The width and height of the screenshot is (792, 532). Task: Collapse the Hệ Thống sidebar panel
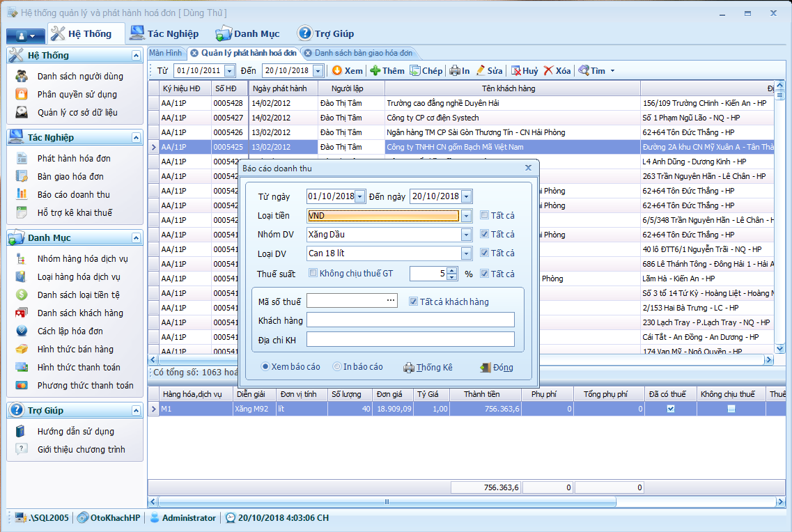(x=136, y=55)
